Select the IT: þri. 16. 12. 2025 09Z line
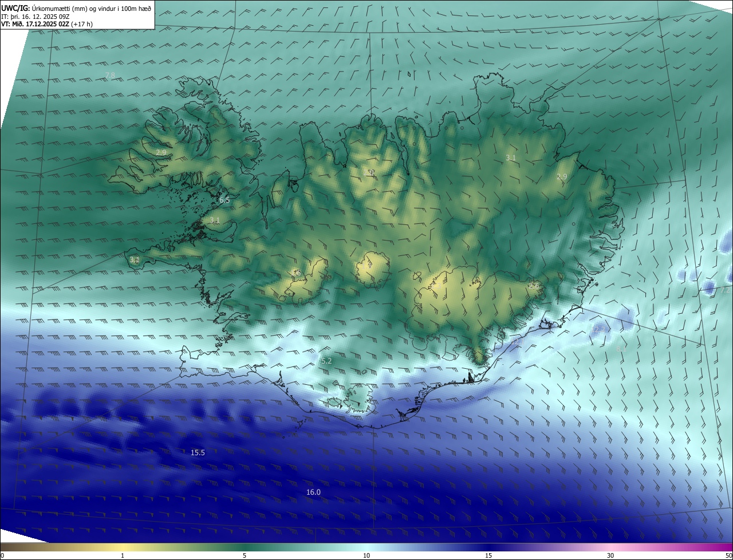 pos(36,17)
